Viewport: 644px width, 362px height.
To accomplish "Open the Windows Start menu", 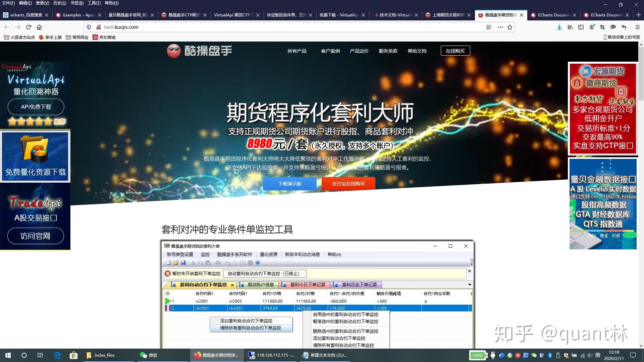I will coord(8,355).
